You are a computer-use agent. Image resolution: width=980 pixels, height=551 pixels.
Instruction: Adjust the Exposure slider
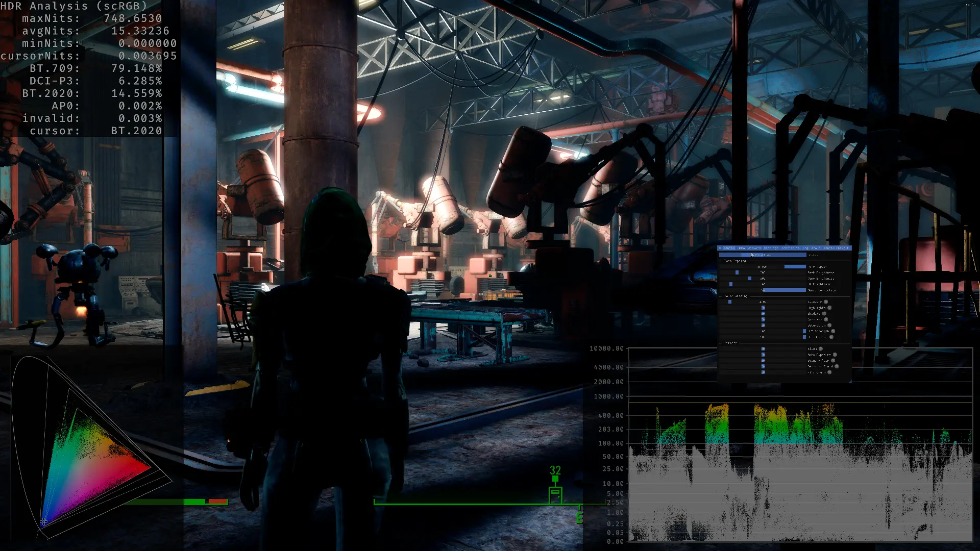(763, 302)
